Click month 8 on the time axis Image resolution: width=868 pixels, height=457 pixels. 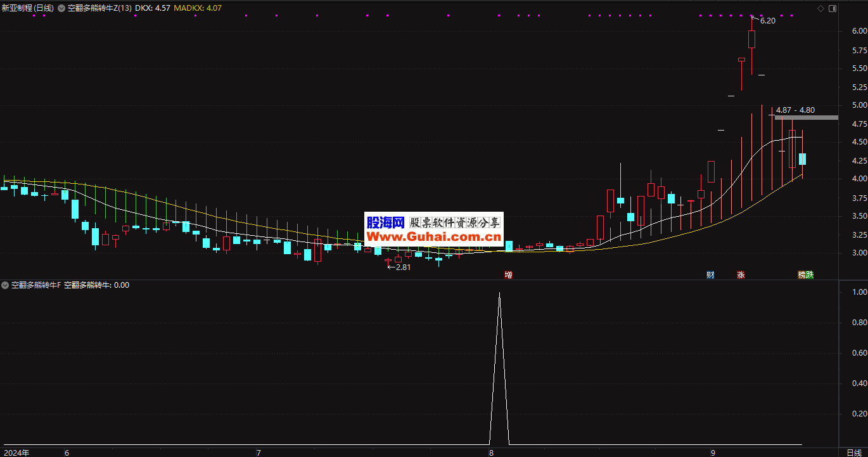click(491, 453)
